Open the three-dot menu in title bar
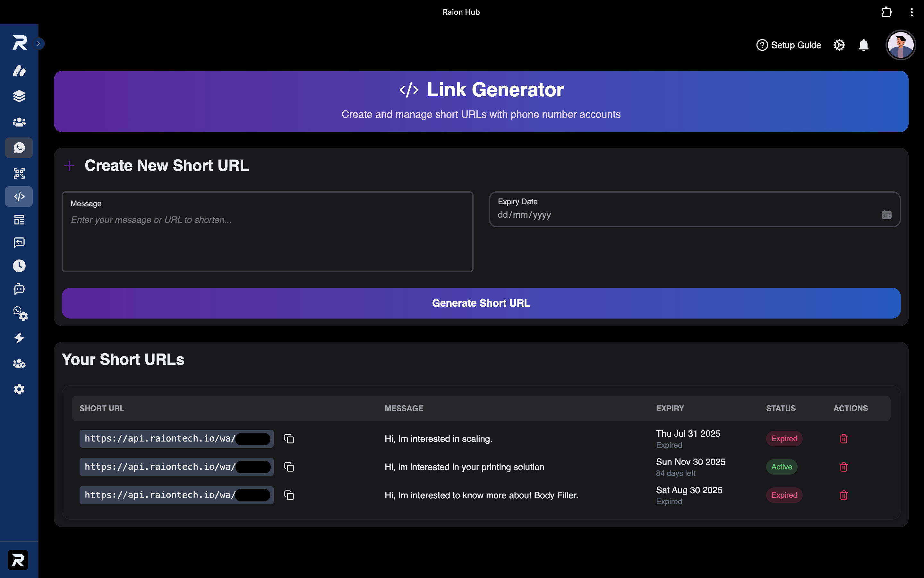Image resolution: width=924 pixels, height=578 pixels. 912,12
